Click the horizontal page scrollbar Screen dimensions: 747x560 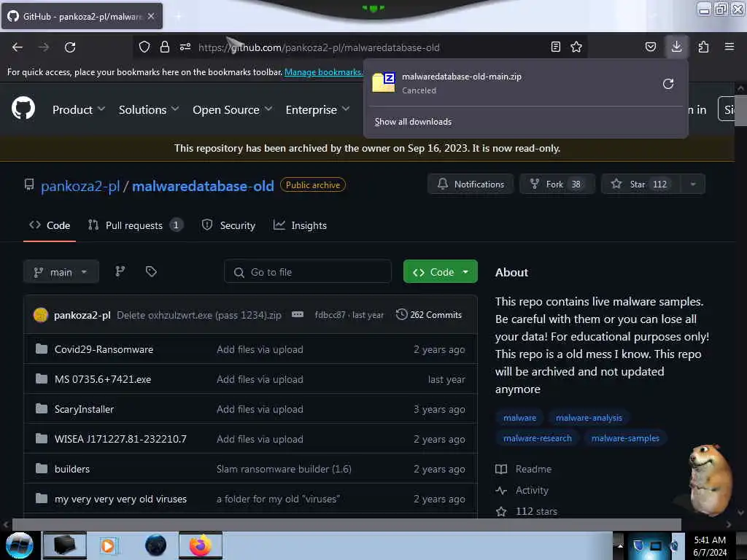point(347,524)
